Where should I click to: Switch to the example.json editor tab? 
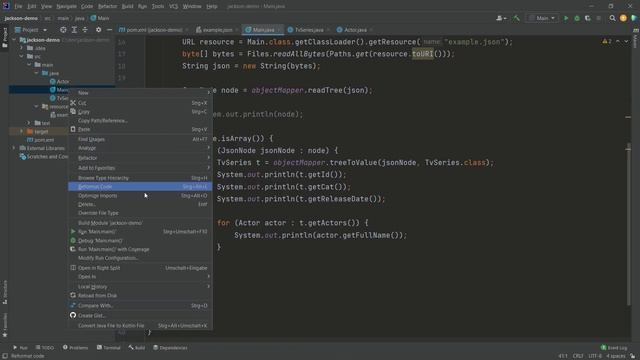(x=217, y=30)
